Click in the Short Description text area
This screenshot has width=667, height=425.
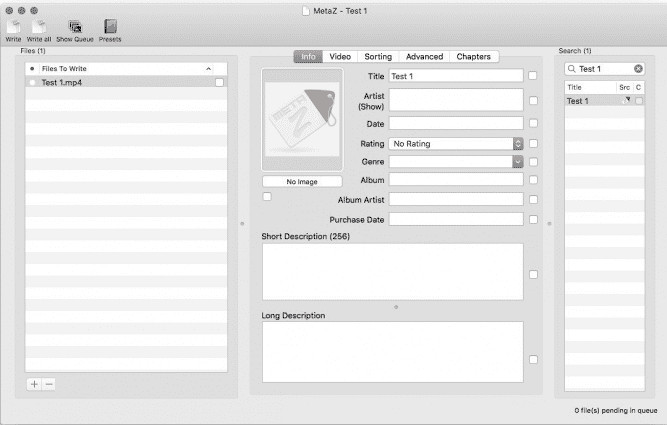coord(393,272)
